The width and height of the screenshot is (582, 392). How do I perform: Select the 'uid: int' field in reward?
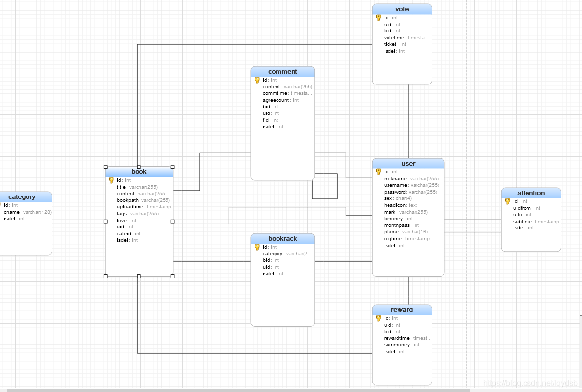pyautogui.click(x=392, y=325)
